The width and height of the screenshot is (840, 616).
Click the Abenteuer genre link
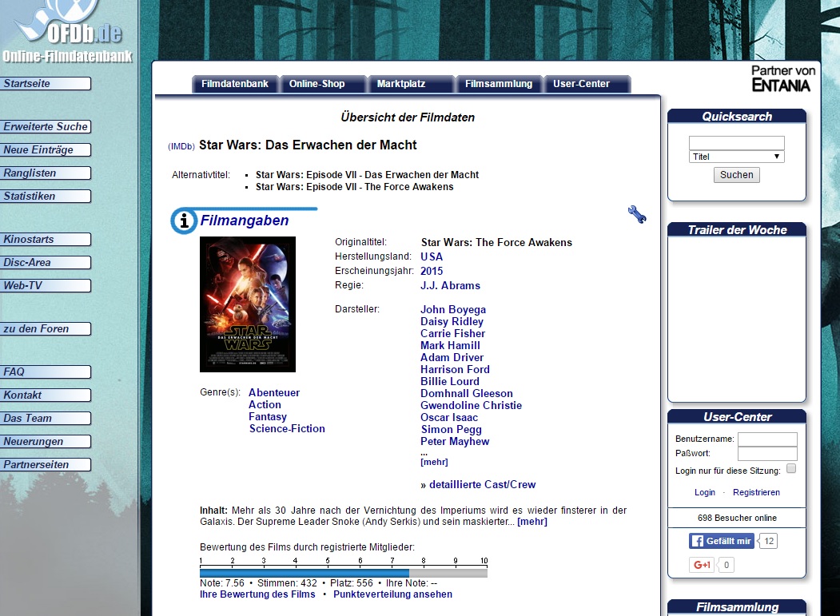coord(274,392)
